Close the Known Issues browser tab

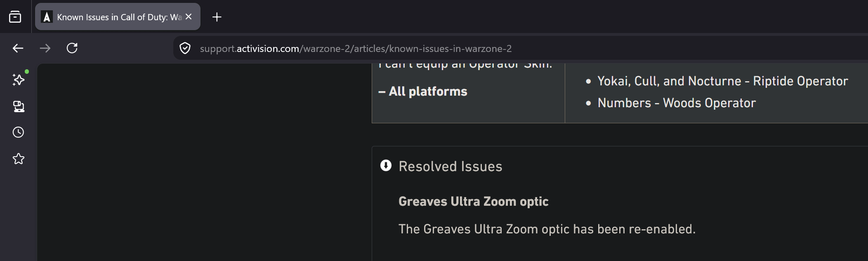pos(189,17)
